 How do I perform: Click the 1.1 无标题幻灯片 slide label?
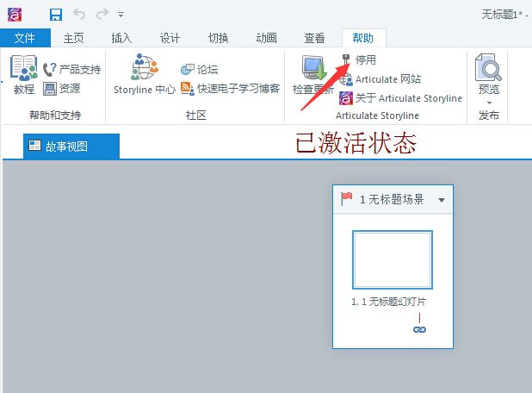[388, 302]
